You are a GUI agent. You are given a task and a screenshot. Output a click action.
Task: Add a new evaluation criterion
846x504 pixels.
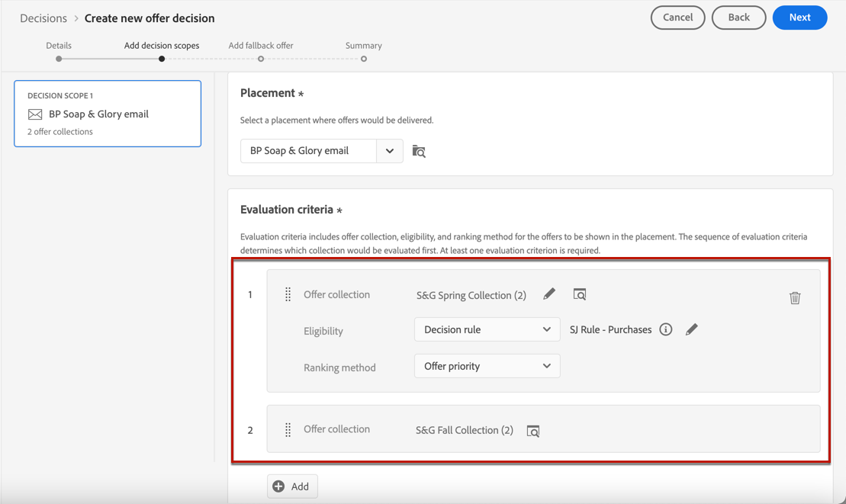tap(292, 486)
